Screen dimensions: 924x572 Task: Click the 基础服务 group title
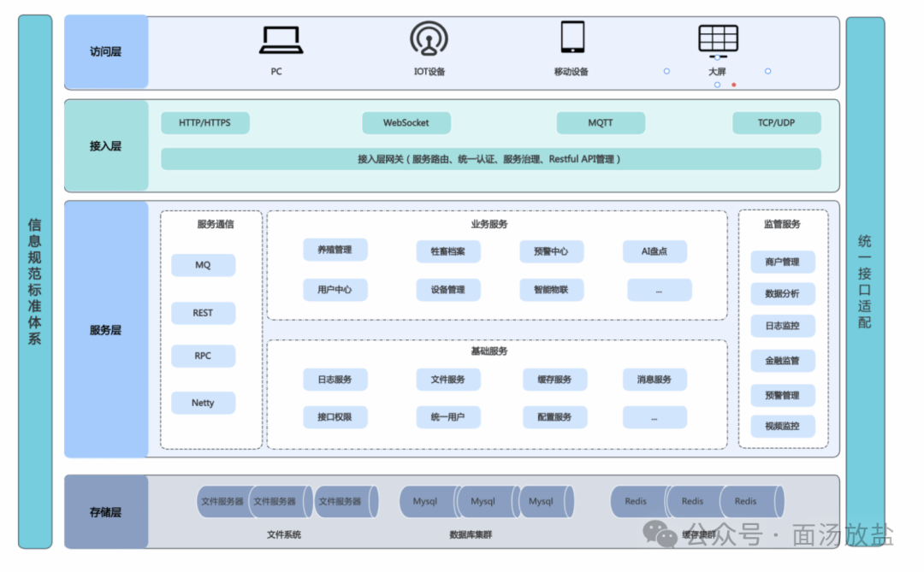[489, 351]
